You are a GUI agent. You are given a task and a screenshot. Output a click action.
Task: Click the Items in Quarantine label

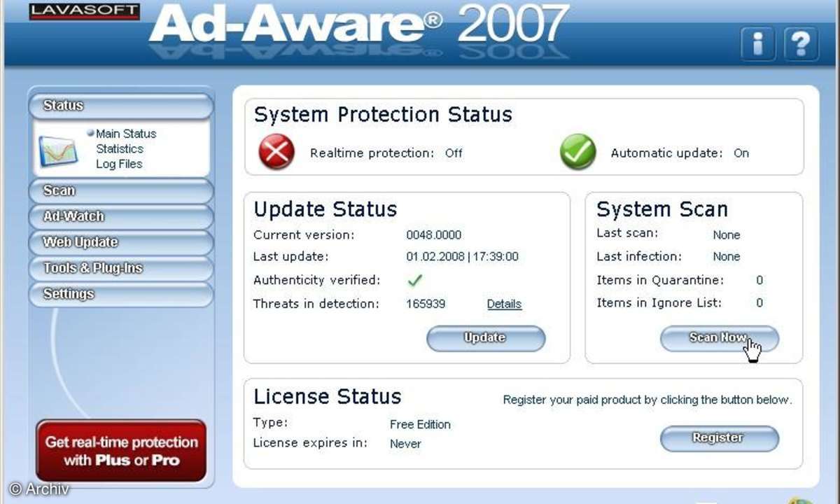660,280
